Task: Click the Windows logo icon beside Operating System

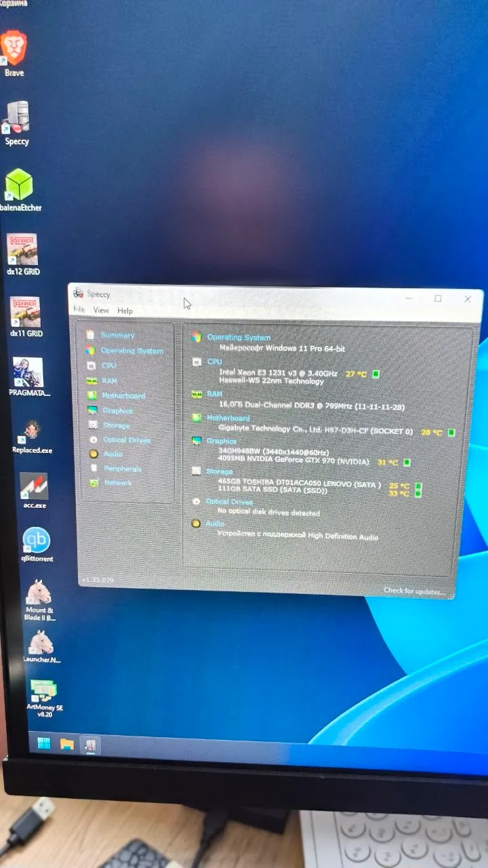Action: pyautogui.click(x=196, y=337)
